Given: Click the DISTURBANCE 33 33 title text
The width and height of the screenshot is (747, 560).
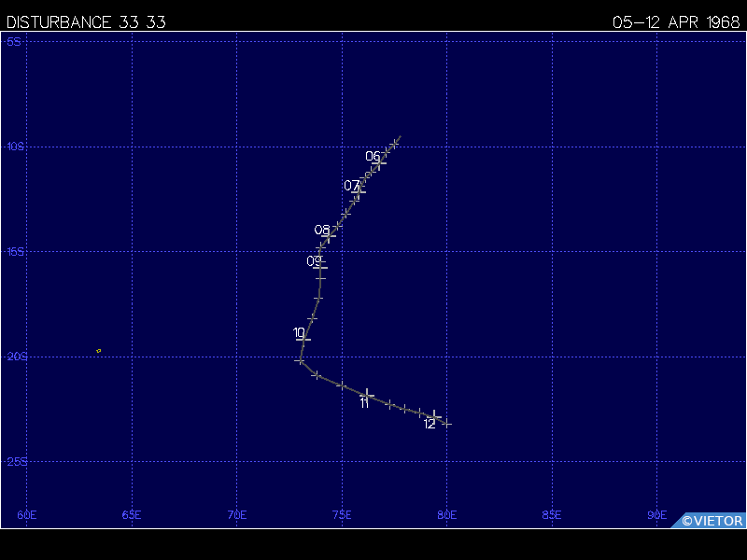Looking at the screenshot, I should point(86,21).
